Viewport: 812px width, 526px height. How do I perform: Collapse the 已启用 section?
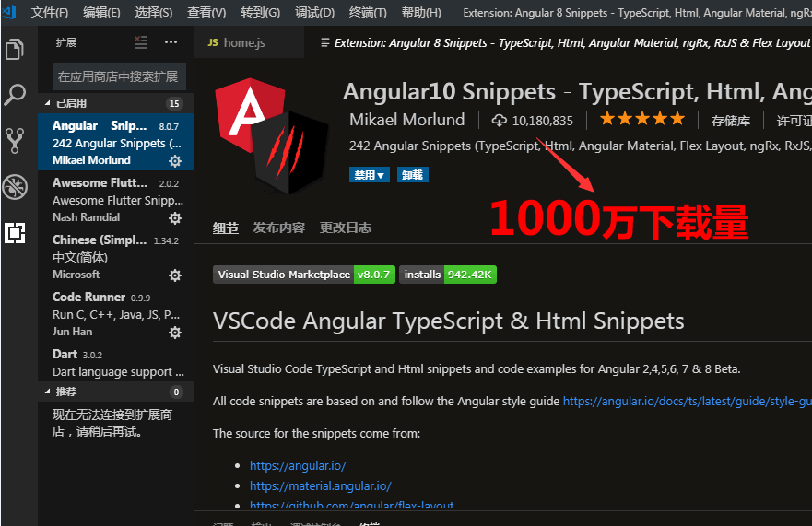point(116,103)
